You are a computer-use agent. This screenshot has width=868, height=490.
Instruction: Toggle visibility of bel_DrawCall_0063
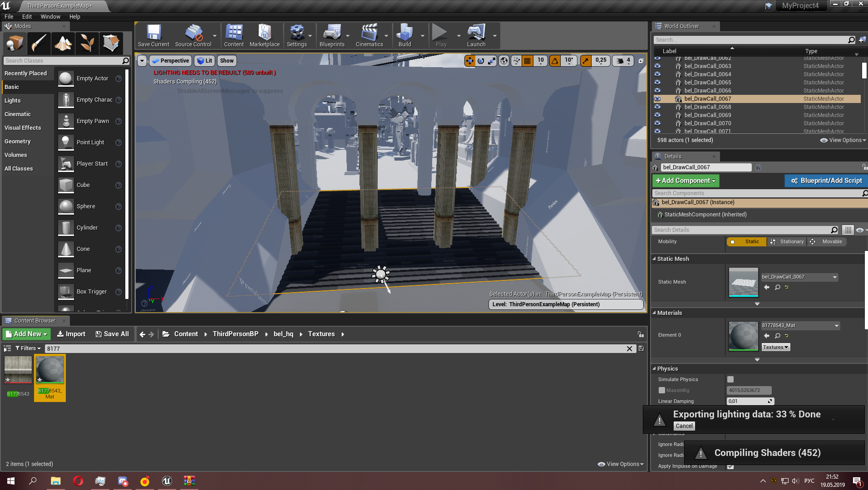tap(657, 66)
